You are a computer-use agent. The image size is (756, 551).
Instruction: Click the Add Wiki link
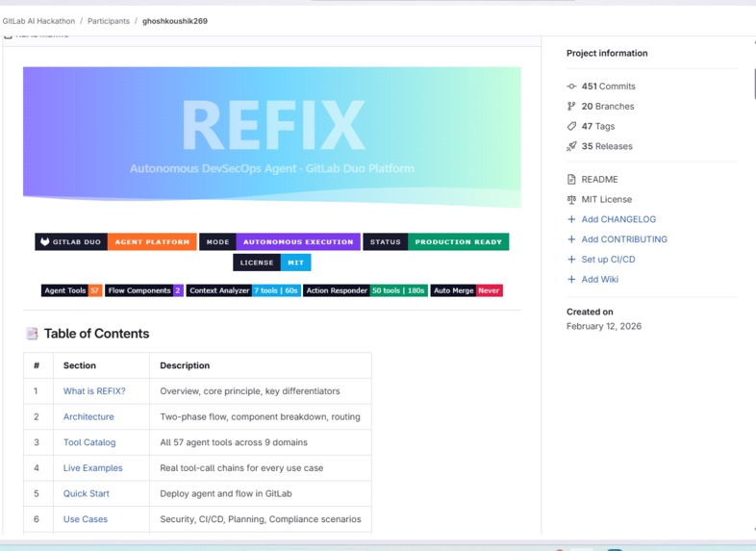(600, 279)
